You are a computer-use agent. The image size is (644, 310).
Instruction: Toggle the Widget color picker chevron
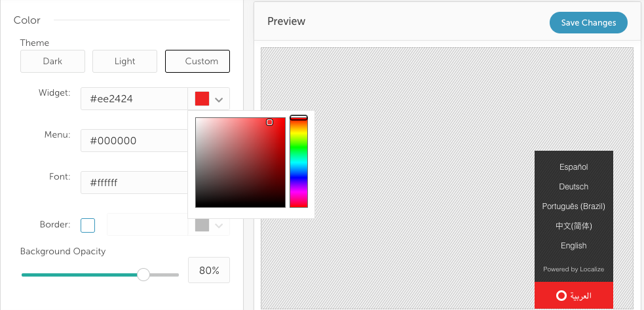pyautogui.click(x=219, y=100)
